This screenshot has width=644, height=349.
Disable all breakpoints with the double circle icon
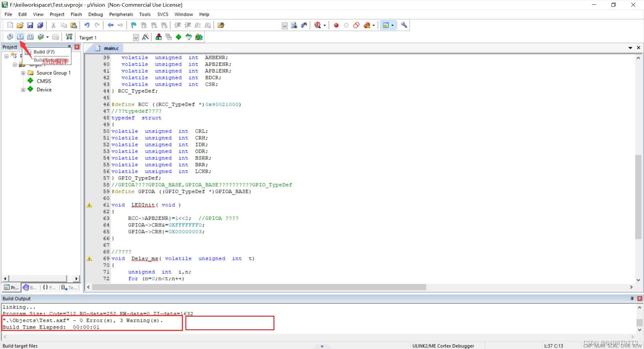pyautogui.click(x=356, y=25)
